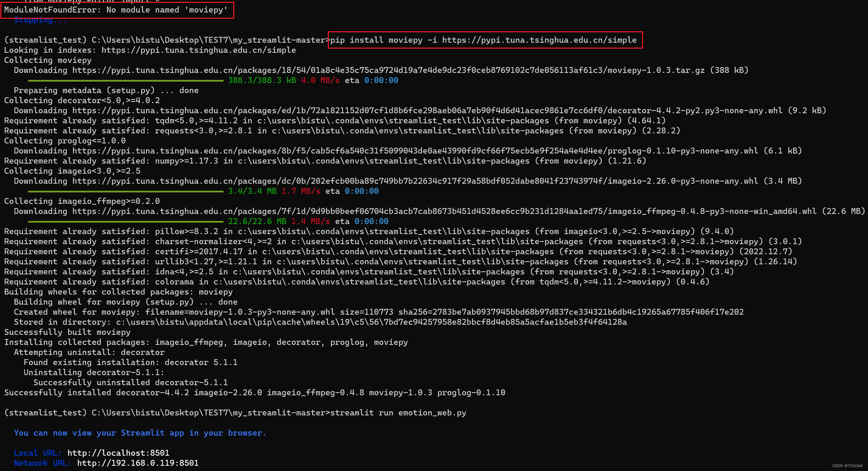Click 'Found existing installation: decorator 5.1.1'
The image size is (868, 471).
point(131,363)
